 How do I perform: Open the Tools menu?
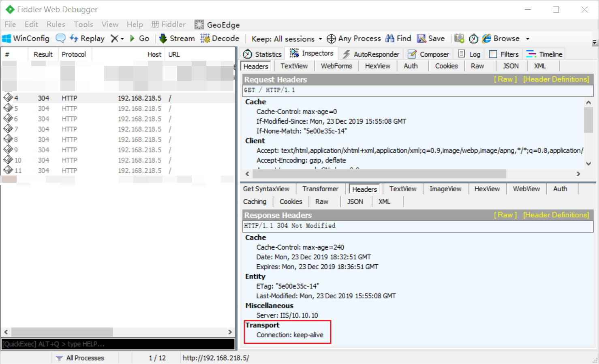(x=83, y=24)
